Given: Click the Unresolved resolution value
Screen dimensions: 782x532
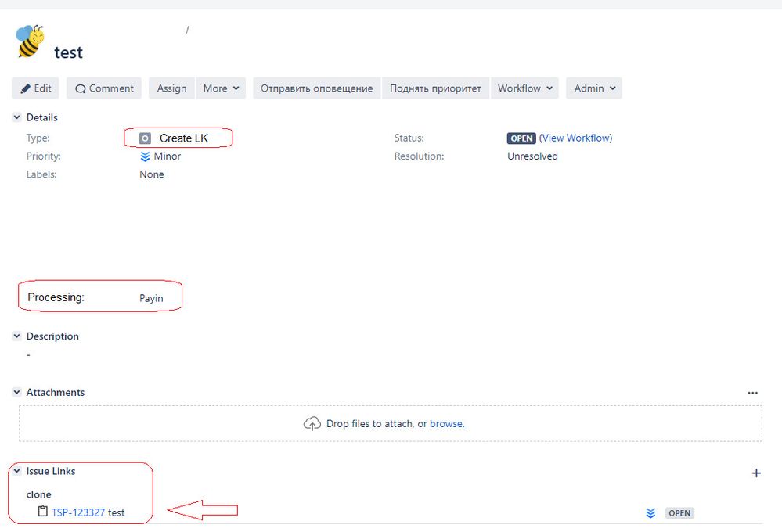Looking at the screenshot, I should click(x=532, y=156).
